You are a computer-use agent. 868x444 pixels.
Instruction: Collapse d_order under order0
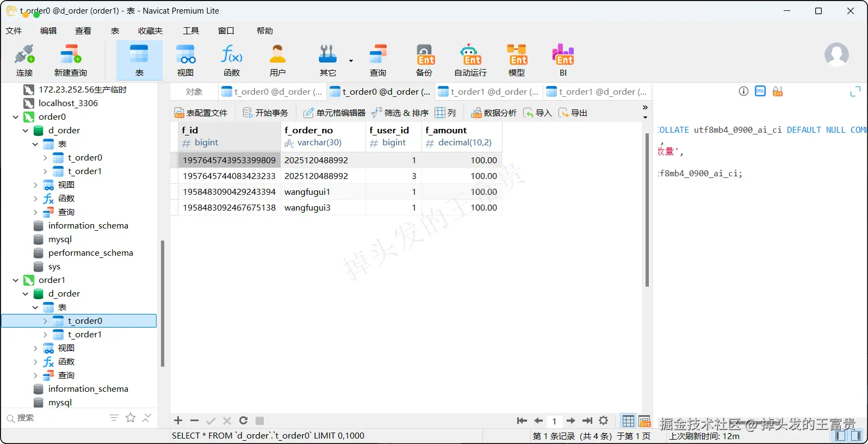25,131
